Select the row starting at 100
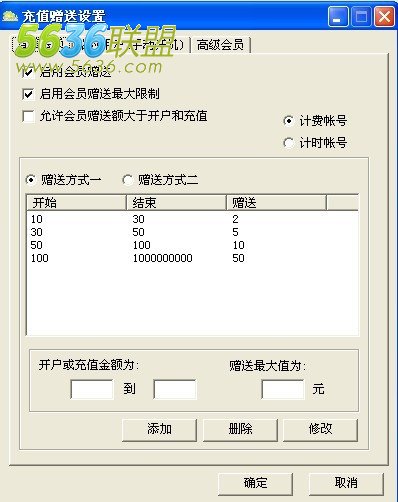Viewport: 398px width, 502px height. (192, 258)
